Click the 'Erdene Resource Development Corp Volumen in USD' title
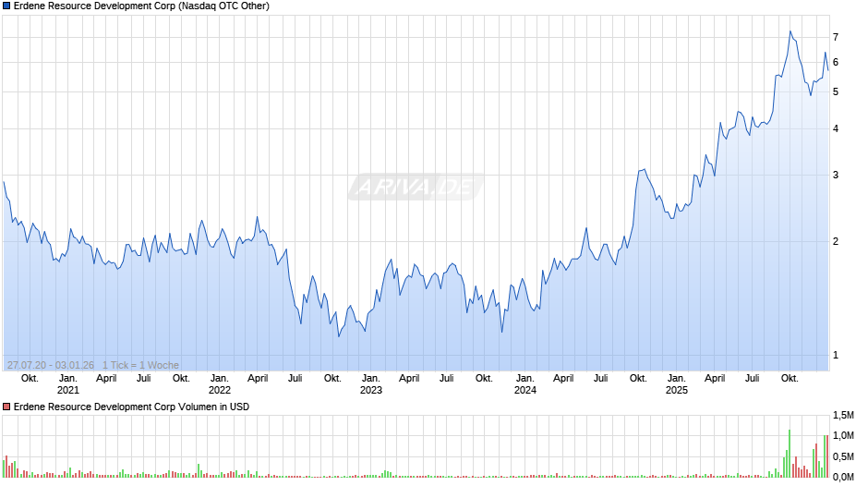 pyautogui.click(x=131, y=407)
